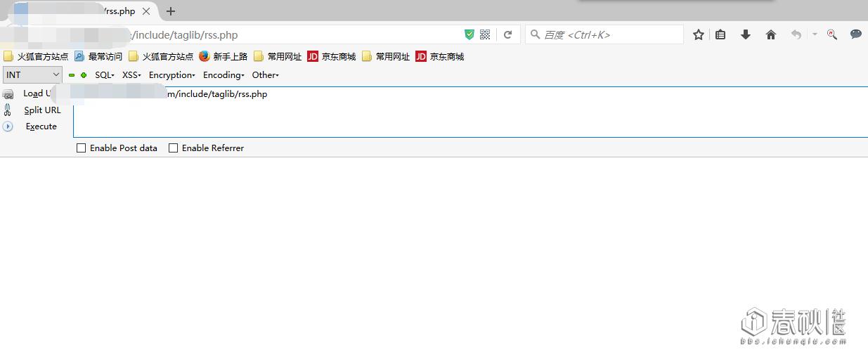Click inside the HackBar URL text area
868x364 pixels.
coord(470,112)
